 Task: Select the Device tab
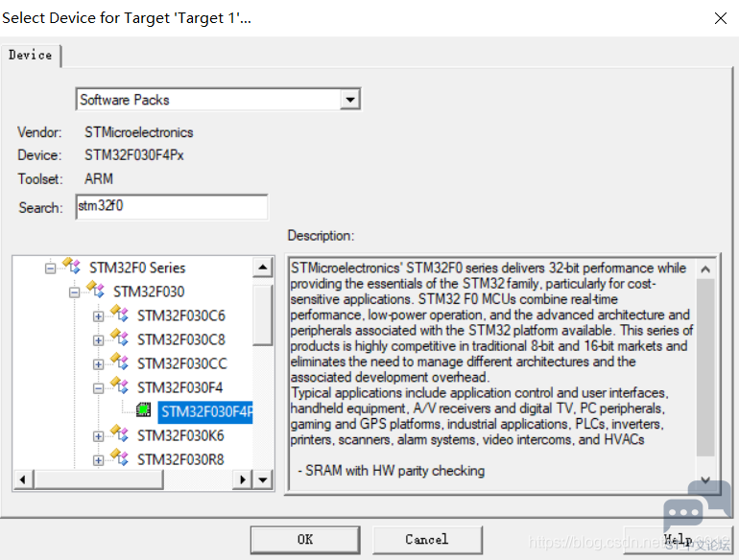pyautogui.click(x=31, y=55)
